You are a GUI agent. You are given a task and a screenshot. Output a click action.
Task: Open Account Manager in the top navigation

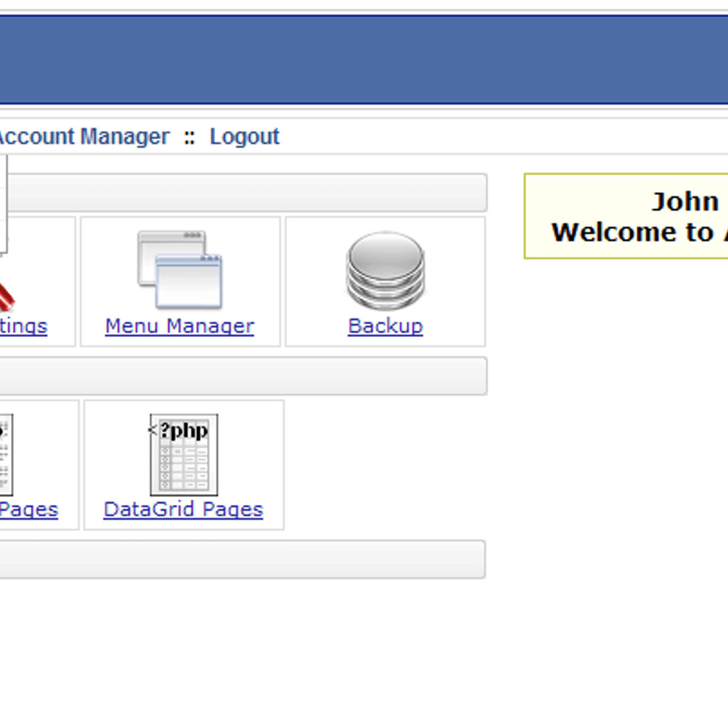(84, 137)
